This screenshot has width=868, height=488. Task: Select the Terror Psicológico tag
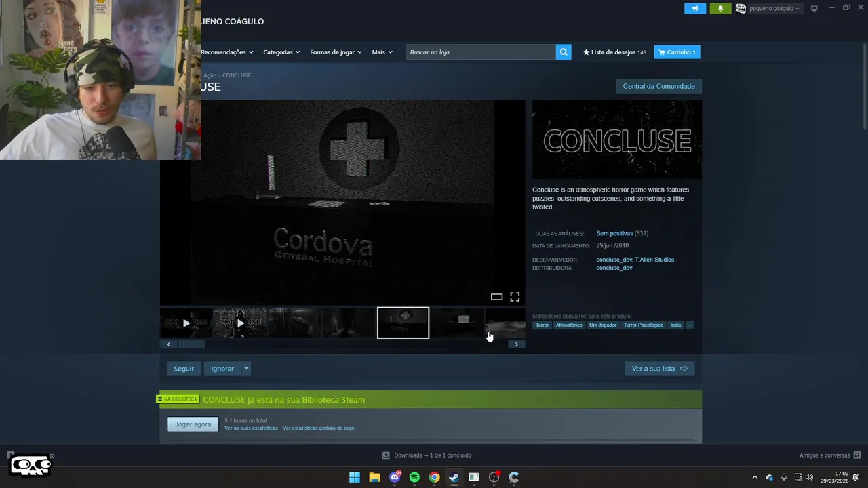click(644, 325)
